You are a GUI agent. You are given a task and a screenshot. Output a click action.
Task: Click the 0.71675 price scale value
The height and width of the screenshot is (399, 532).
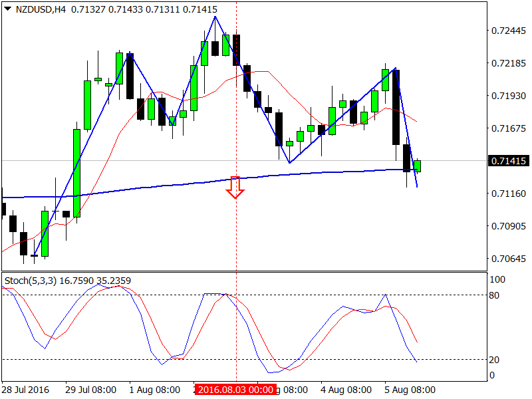point(509,128)
